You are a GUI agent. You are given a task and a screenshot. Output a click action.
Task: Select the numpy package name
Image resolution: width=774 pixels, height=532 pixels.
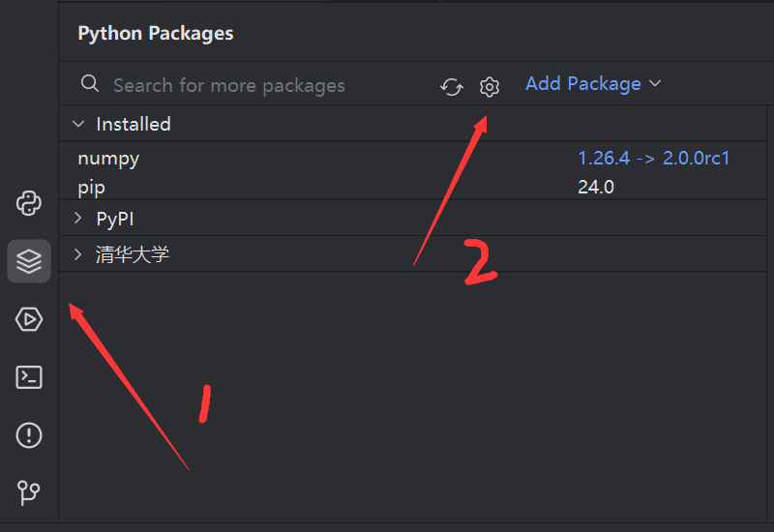(108, 159)
